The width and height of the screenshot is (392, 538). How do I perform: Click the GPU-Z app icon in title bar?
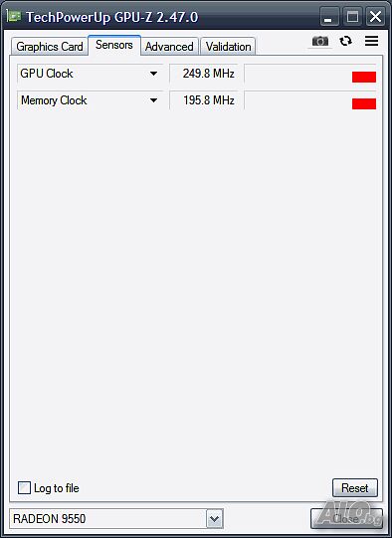coord(14,16)
